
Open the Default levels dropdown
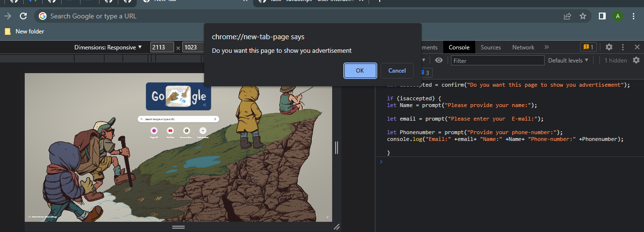point(568,61)
